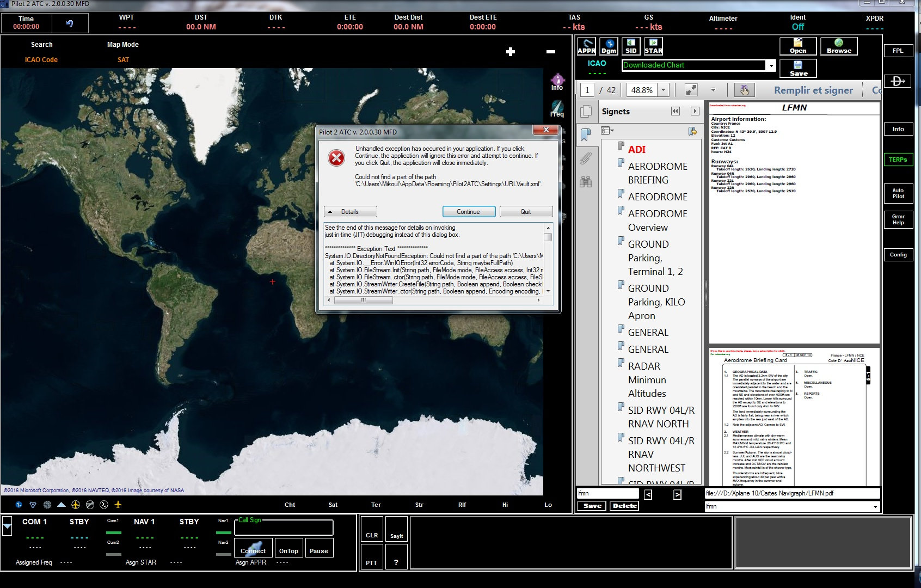Open the PDF search binoculars panel
The height and width of the screenshot is (588, 921).
click(586, 182)
